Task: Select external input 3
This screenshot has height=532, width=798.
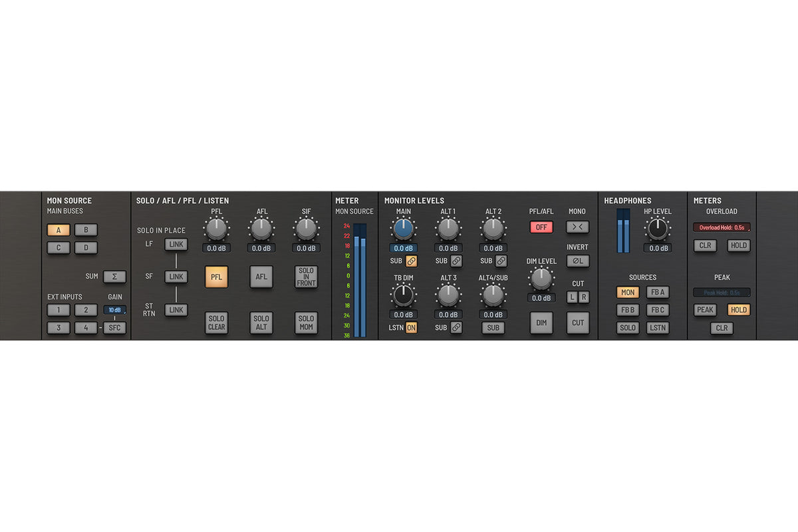Action: tap(59, 328)
